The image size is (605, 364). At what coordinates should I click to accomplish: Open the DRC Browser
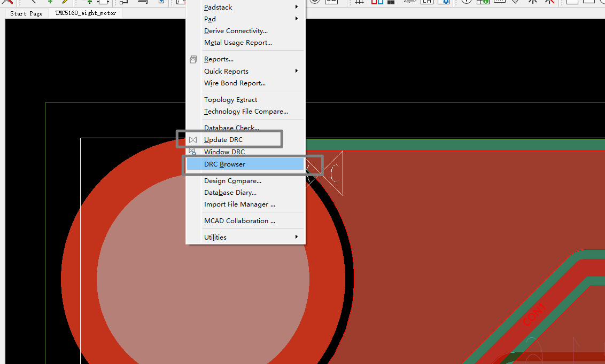point(246,164)
